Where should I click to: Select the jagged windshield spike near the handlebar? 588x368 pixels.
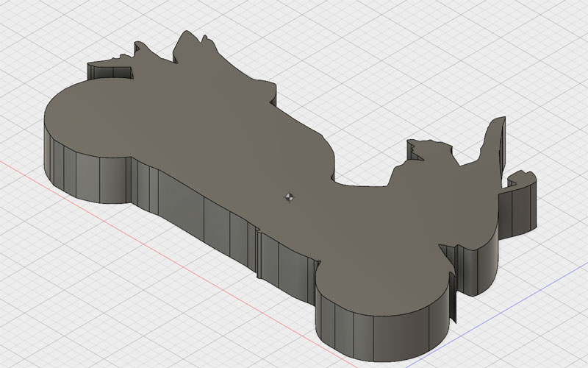click(417, 151)
